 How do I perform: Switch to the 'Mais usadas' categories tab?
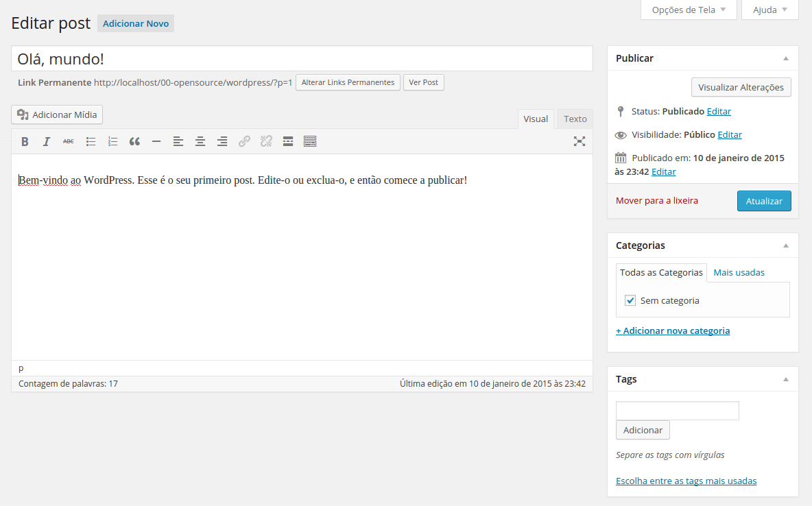739,272
